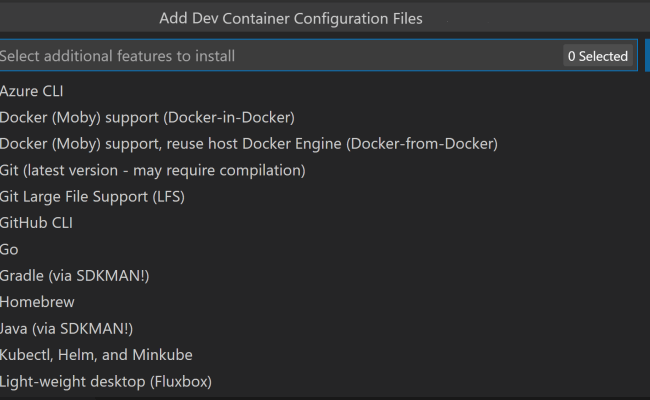Click the '0 Selected' badge
650x400 pixels.
(x=598, y=56)
